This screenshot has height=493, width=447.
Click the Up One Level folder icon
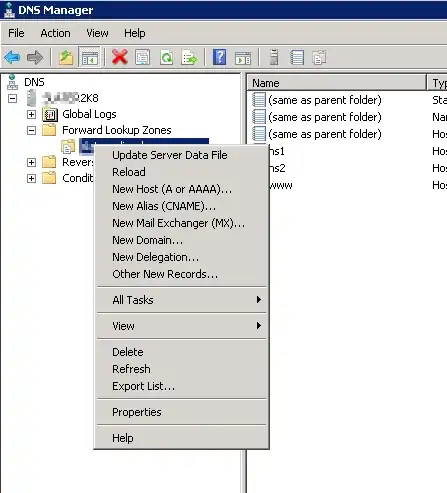point(66,57)
